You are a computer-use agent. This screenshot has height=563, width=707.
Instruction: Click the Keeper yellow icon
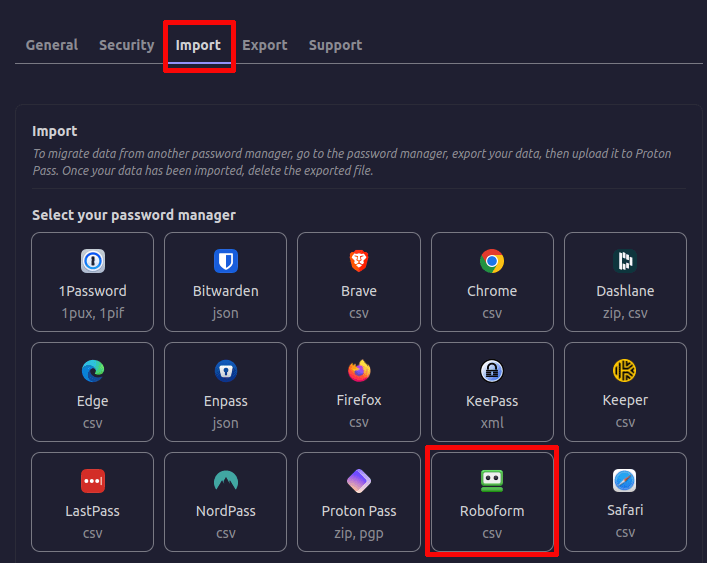[625, 371]
